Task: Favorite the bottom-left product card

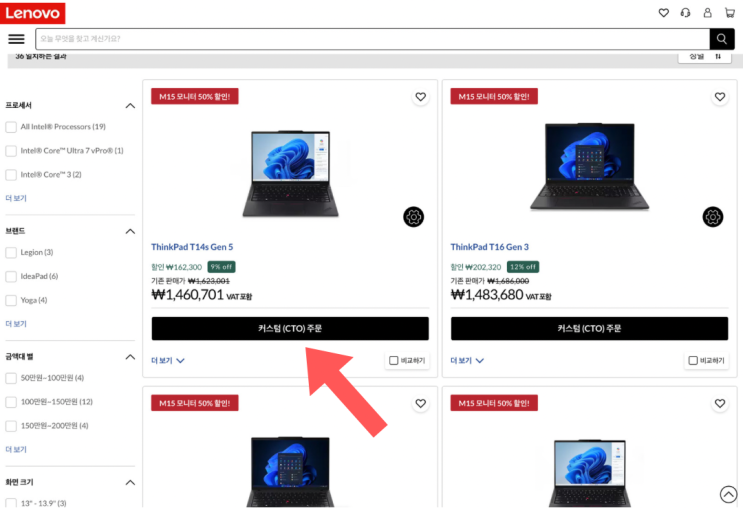Action: point(420,403)
